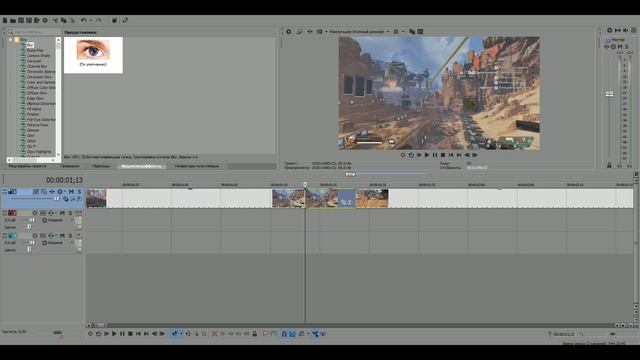Open Video Output FX in preview toolbar
The height and width of the screenshot is (360, 640).
(x=310, y=31)
